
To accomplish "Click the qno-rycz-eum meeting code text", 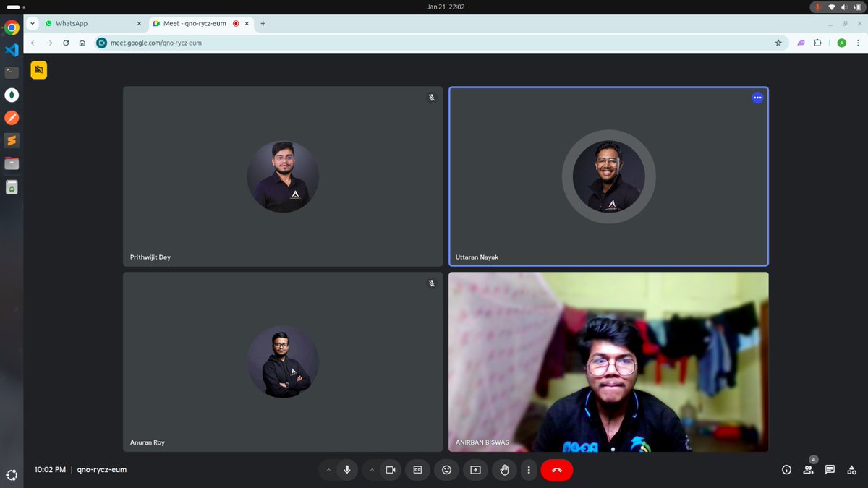I will pyautogui.click(x=102, y=470).
